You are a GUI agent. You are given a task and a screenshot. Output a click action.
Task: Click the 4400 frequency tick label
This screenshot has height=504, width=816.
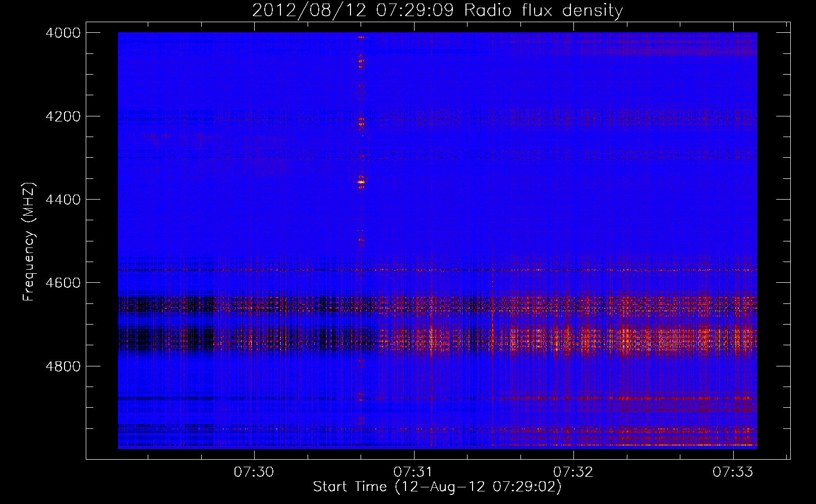(x=63, y=200)
